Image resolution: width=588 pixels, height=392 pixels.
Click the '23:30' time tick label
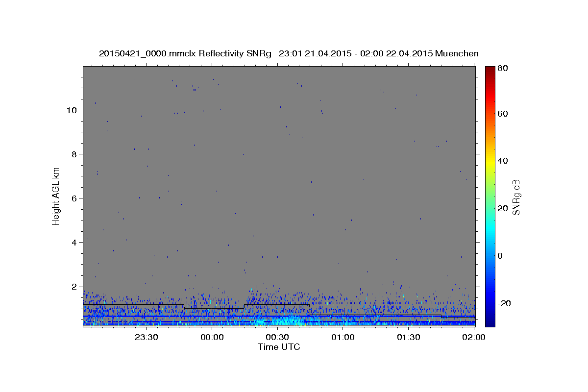tap(146, 337)
